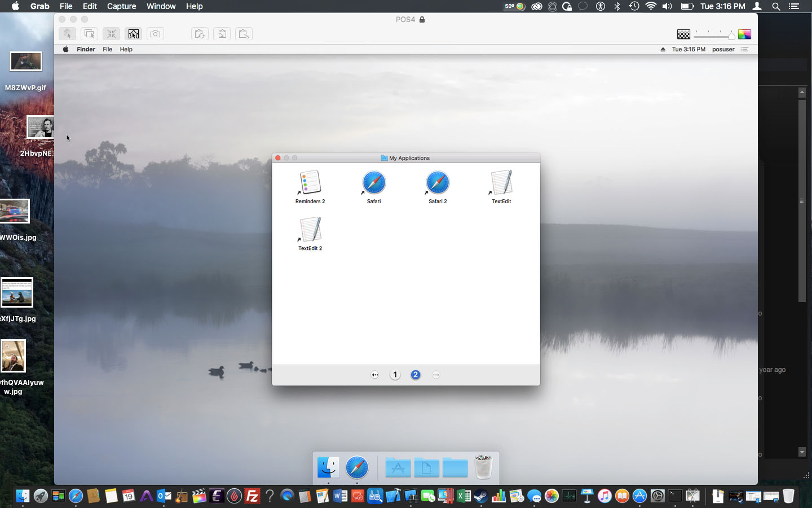Click the share clipboard toolbar icon
Image resolution: width=812 pixels, height=508 pixels.
pyautogui.click(x=200, y=34)
